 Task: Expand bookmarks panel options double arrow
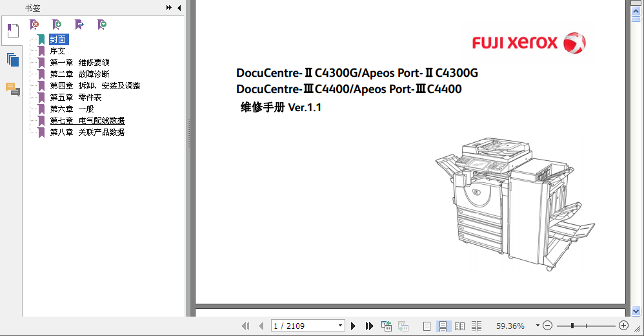pos(169,7)
